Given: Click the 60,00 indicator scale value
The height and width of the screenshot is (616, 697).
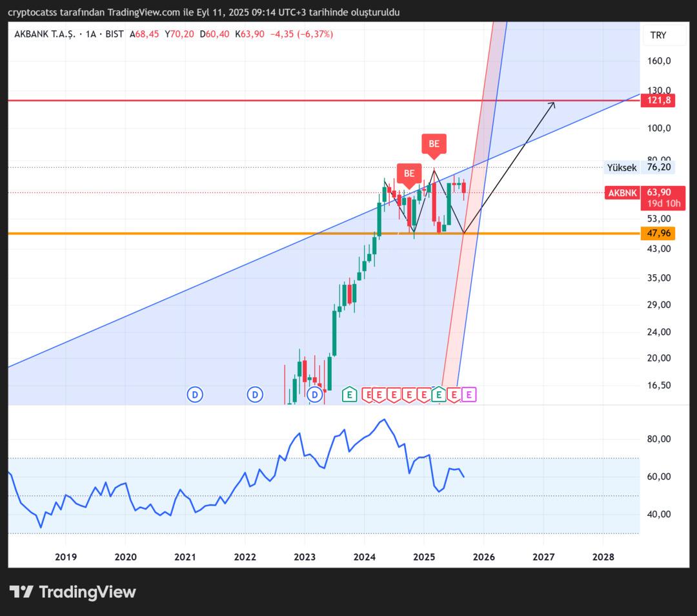Looking at the screenshot, I should [659, 477].
